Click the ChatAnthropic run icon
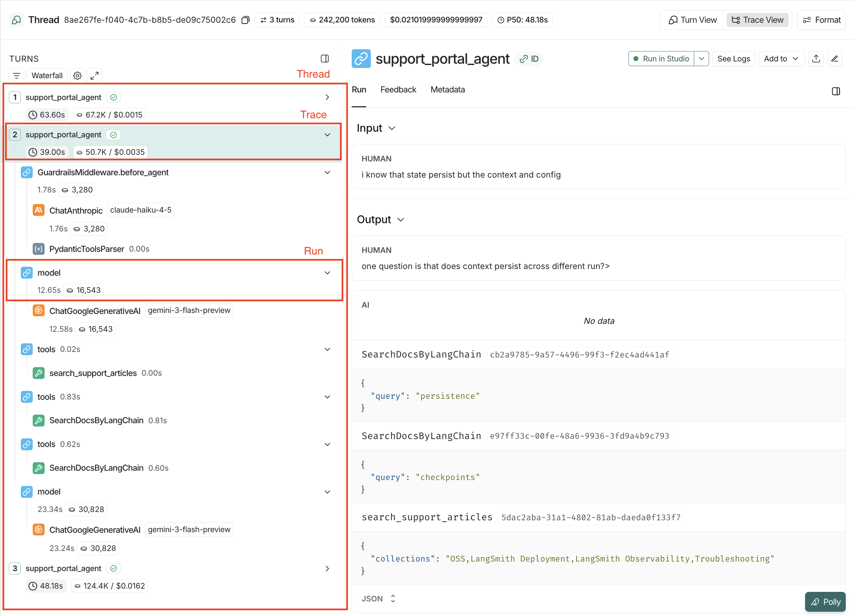Image resolution: width=854 pixels, height=616 pixels. [38, 210]
